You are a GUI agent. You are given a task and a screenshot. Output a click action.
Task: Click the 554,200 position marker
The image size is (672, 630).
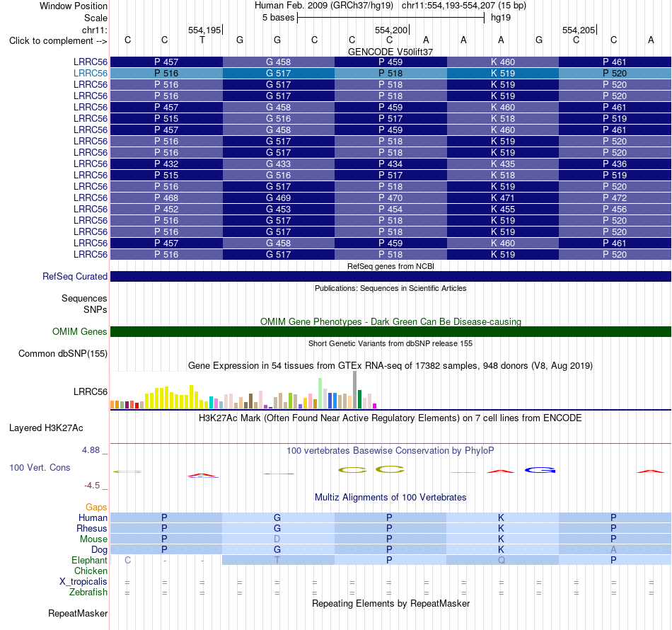pos(392,30)
